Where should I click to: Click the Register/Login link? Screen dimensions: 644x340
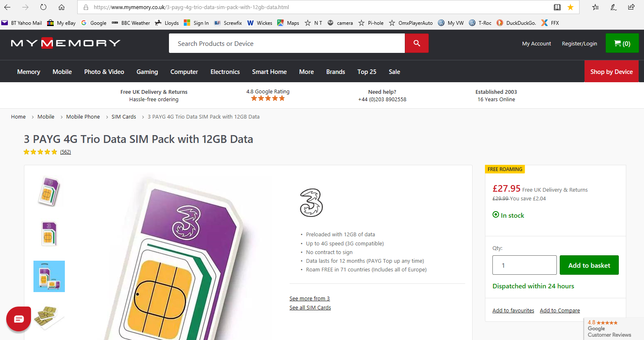(x=579, y=43)
